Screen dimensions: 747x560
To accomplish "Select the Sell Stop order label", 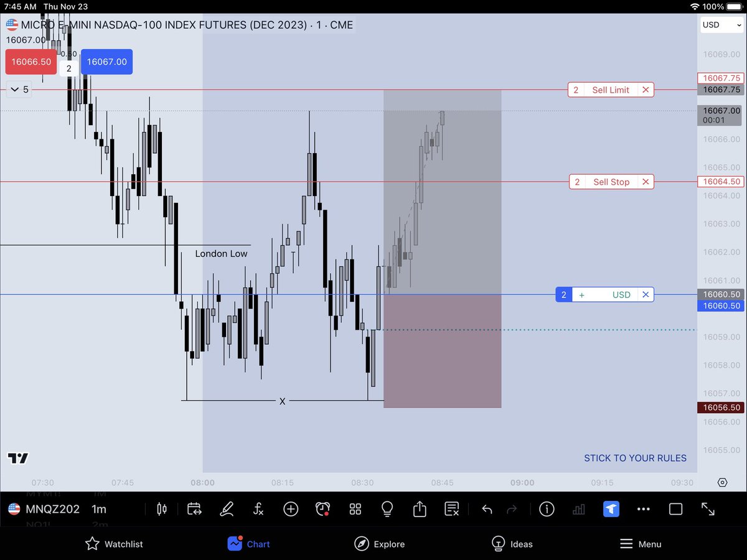I will click(611, 182).
